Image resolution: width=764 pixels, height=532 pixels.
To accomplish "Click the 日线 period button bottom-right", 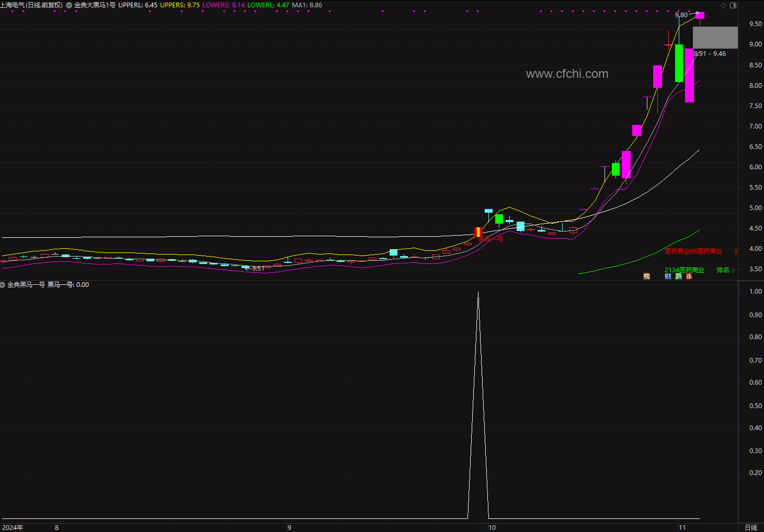I will click(751, 527).
